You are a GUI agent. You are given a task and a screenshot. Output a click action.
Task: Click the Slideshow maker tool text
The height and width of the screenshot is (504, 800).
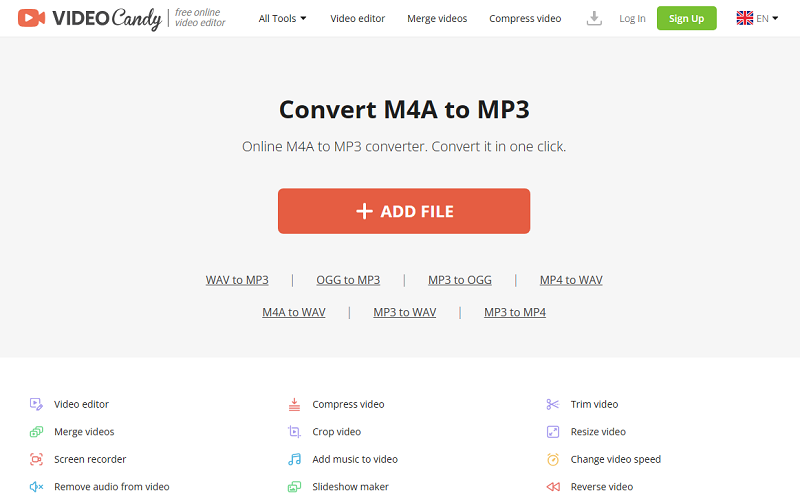click(x=351, y=487)
